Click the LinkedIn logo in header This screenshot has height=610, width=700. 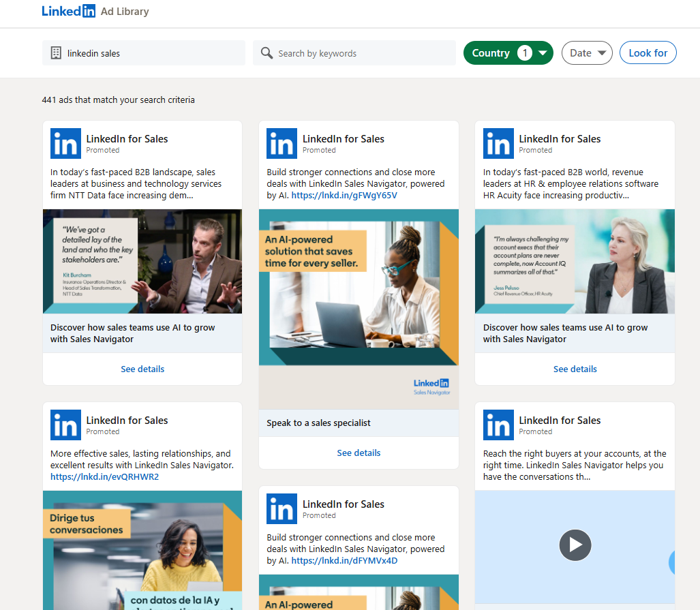[68, 11]
